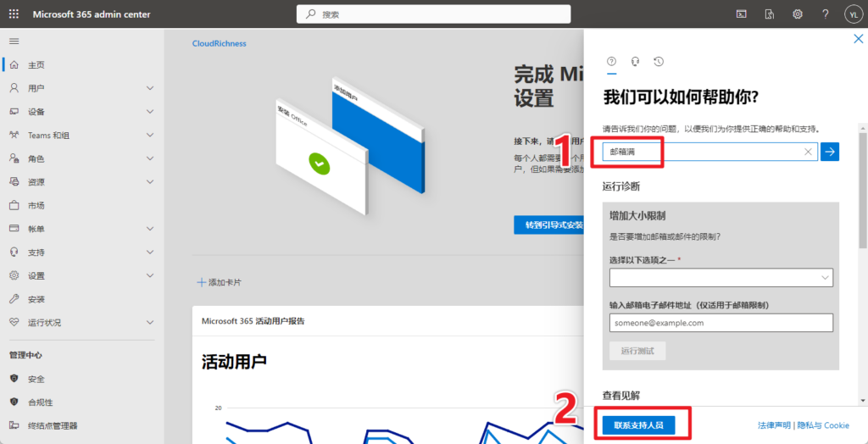Open the help question mark icon

(826, 14)
